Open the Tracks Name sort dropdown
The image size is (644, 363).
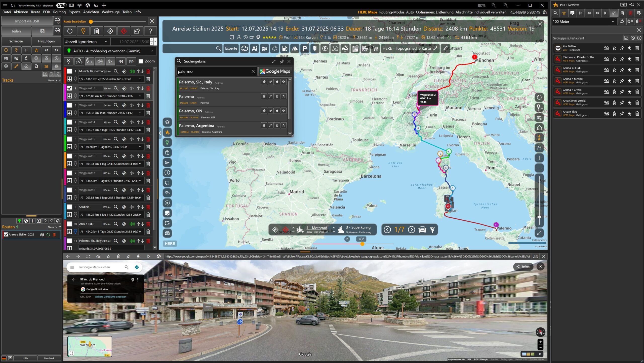[x=53, y=80]
